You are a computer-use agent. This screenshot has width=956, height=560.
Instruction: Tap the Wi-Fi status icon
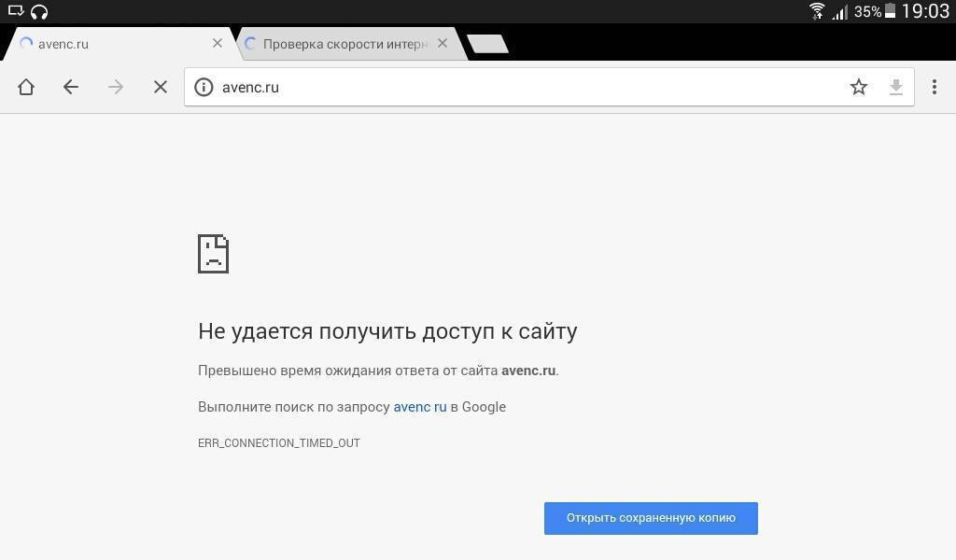tap(816, 11)
